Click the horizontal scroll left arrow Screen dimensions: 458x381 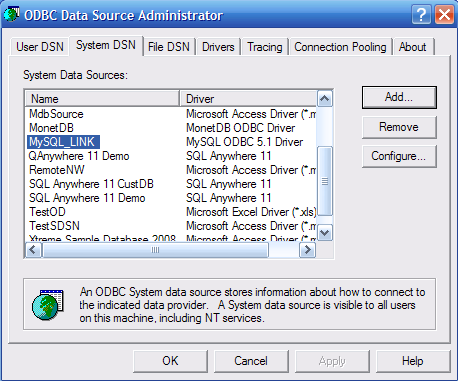point(33,250)
